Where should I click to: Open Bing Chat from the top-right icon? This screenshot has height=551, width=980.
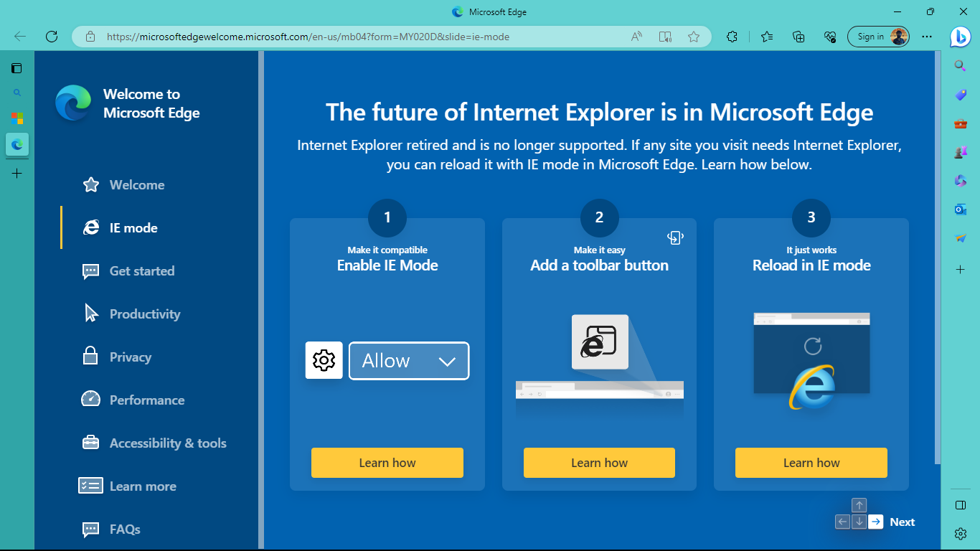coord(961,37)
